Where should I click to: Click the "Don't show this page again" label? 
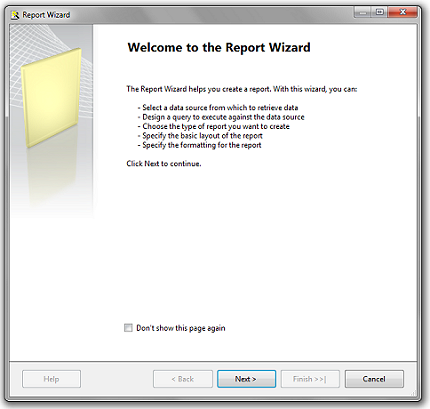[x=181, y=328]
